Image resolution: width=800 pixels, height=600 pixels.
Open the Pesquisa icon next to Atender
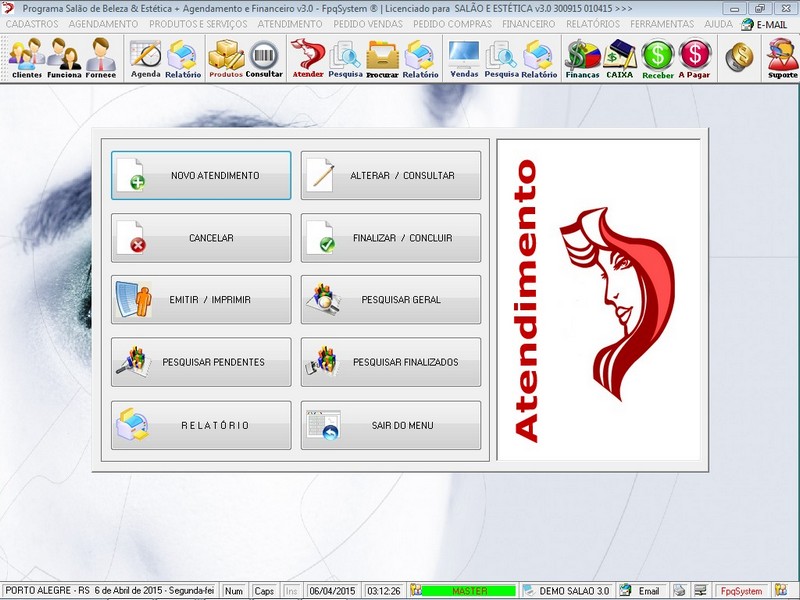pos(345,58)
